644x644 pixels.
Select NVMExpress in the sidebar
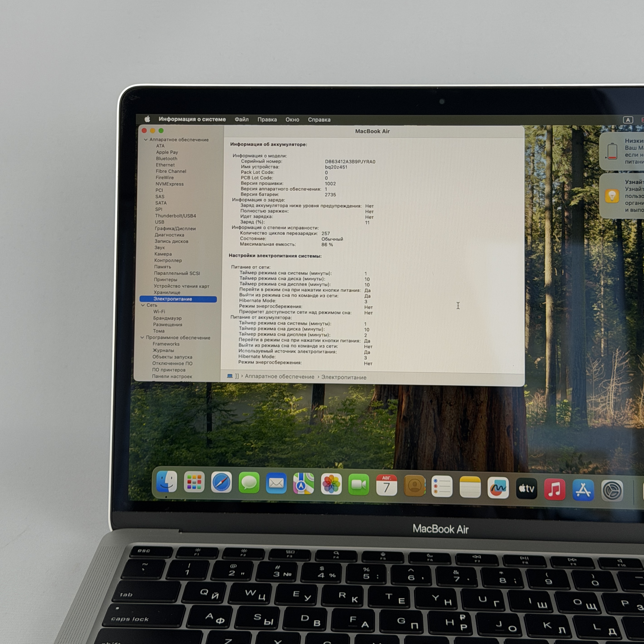tap(169, 184)
